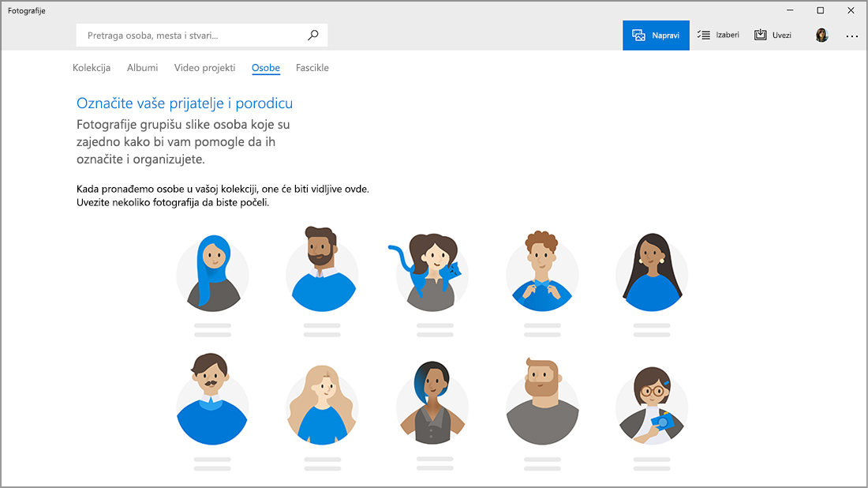This screenshot has width=868, height=488.
Task: Select the woman holding blue cat avatar
Action: tap(429, 272)
